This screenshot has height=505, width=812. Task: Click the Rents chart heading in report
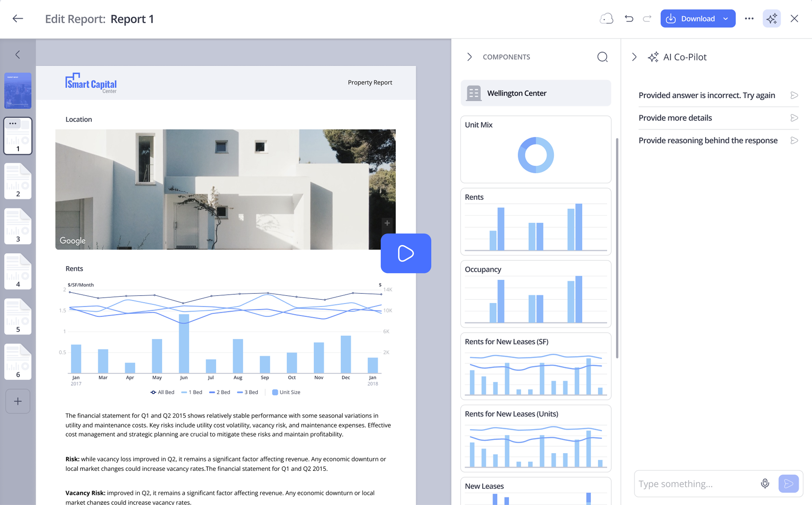pos(74,269)
